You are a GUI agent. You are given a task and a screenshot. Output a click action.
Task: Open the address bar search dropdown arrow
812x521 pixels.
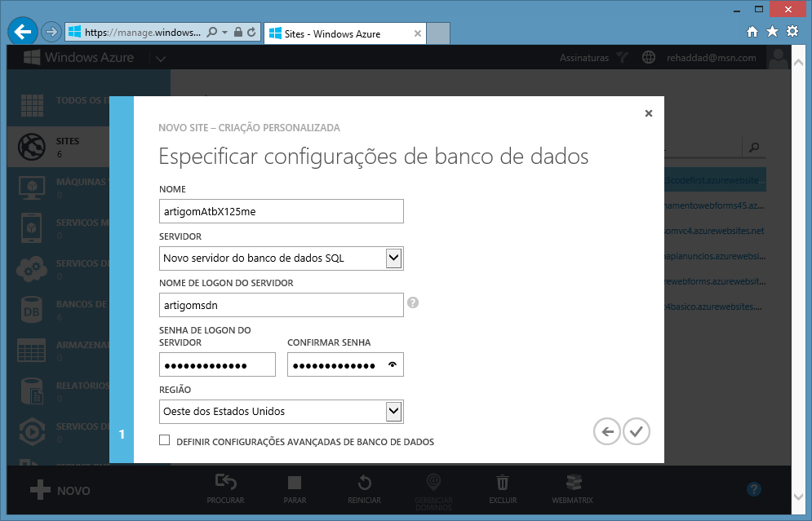point(224,32)
